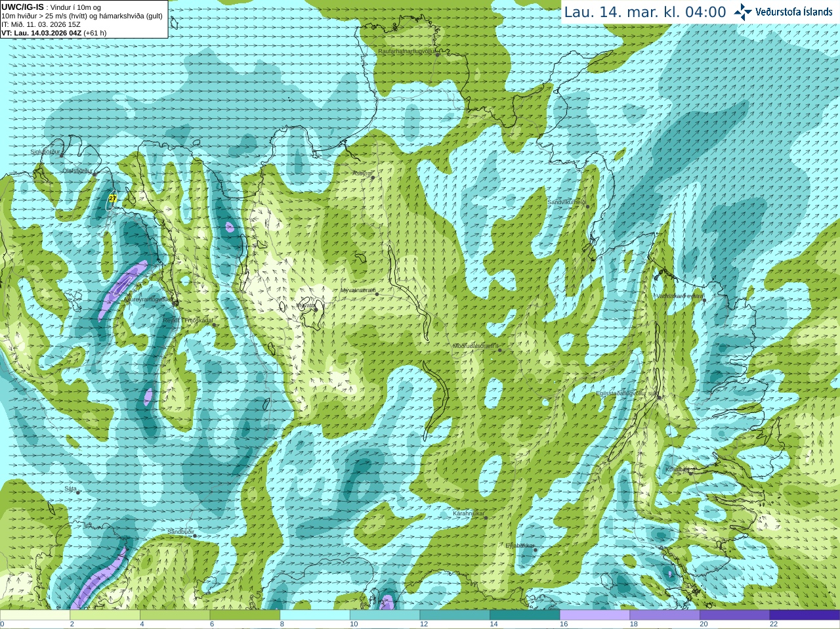Image resolution: width=840 pixels, height=629 pixels.
Task: Click the 'Kárahnjúkar' label text
Action: coord(469,513)
